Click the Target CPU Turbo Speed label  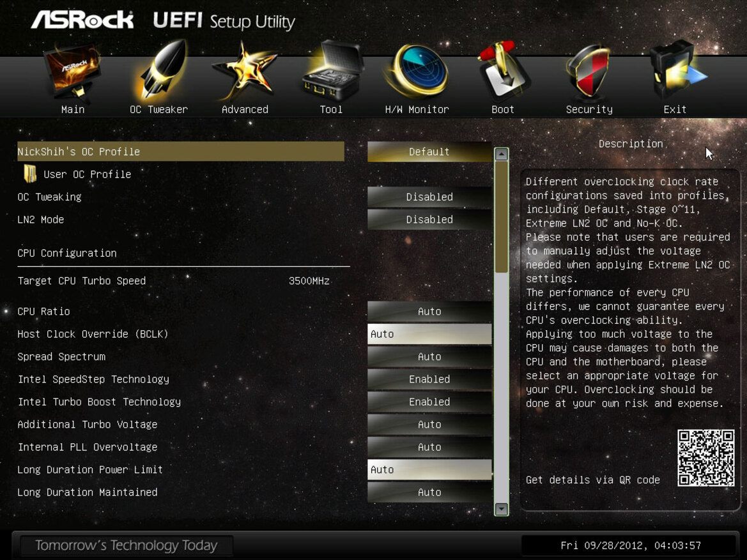(x=81, y=281)
